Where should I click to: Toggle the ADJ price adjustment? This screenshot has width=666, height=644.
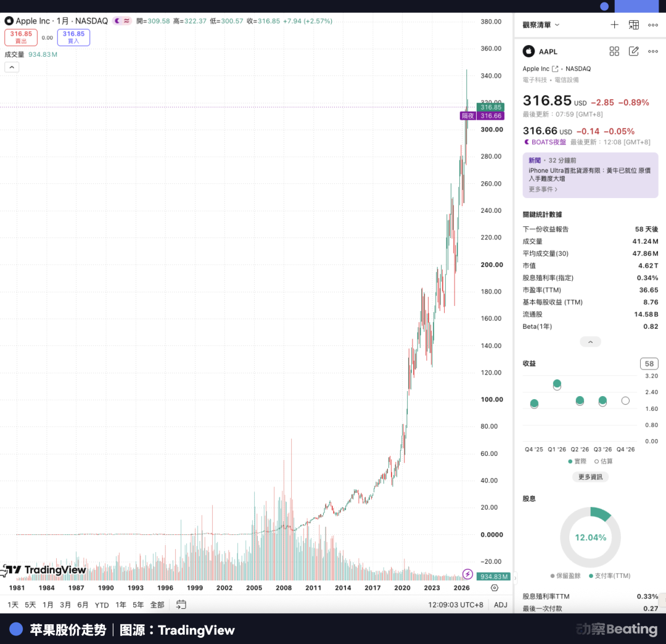[x=500, y=605]
